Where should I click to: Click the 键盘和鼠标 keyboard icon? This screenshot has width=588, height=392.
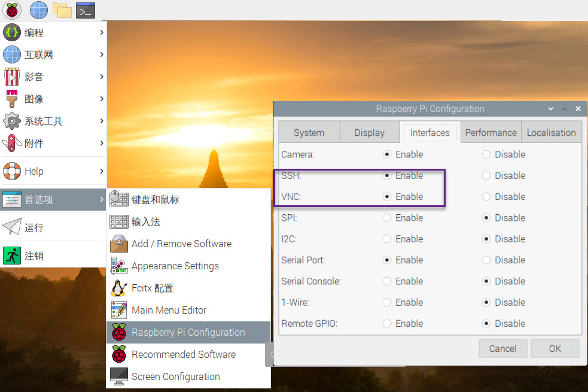pyautogui.click(x=119, y=199)
